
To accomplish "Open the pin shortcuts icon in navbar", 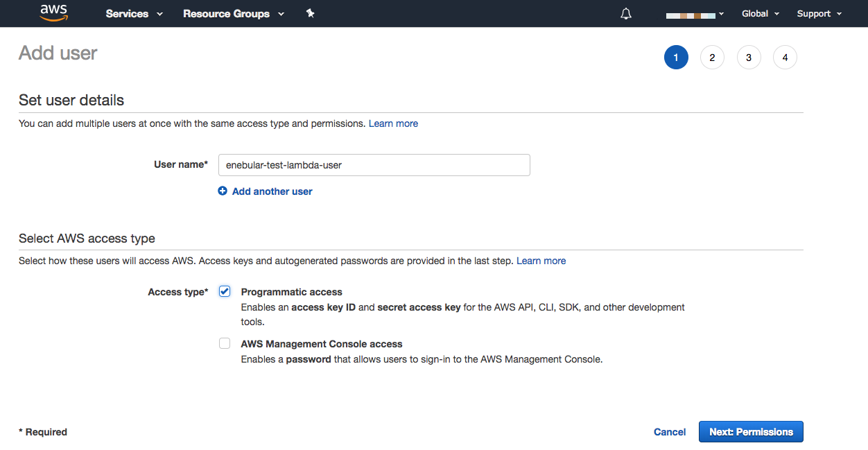I will (x=310, y=13).
